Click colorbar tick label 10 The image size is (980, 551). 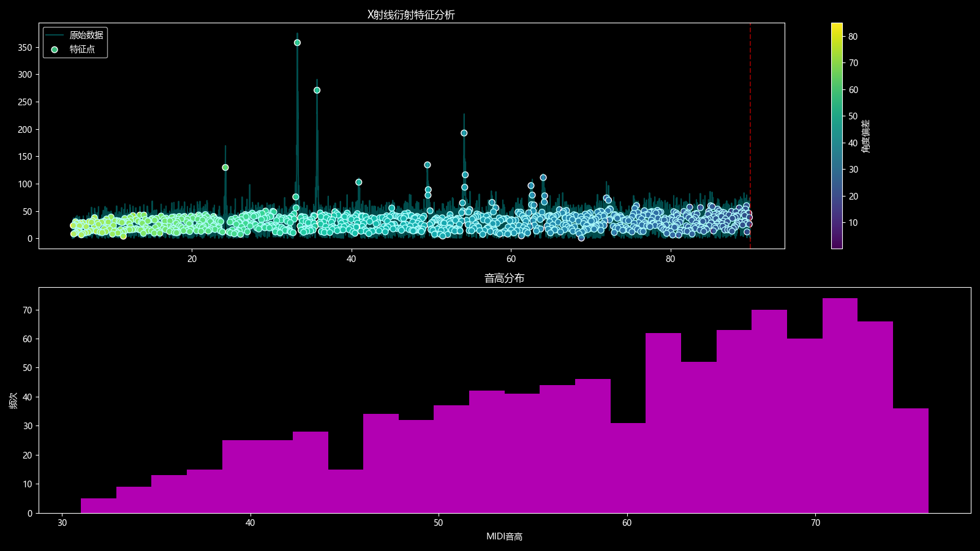(853, 223)
